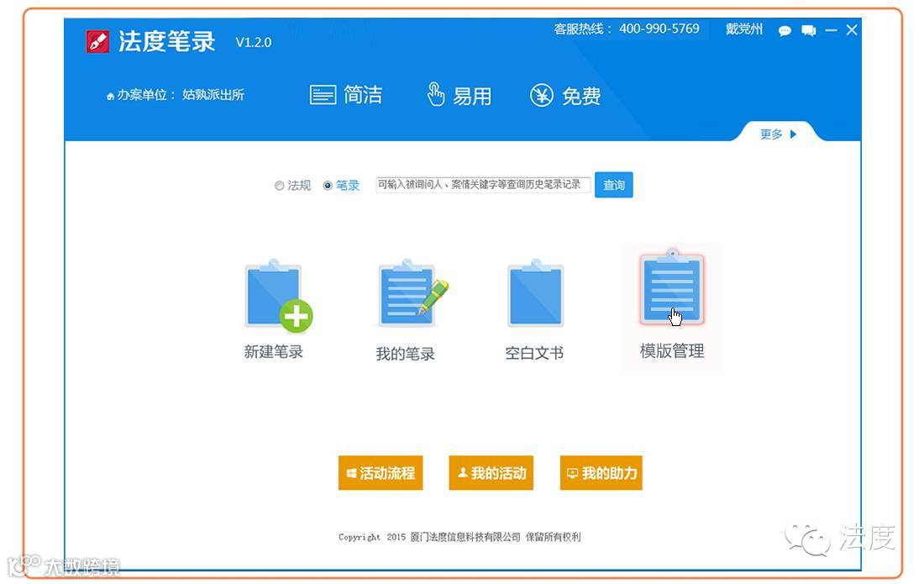Click the 易用 hand pointer icon
The image size is (924, 584).
(435, 94)
